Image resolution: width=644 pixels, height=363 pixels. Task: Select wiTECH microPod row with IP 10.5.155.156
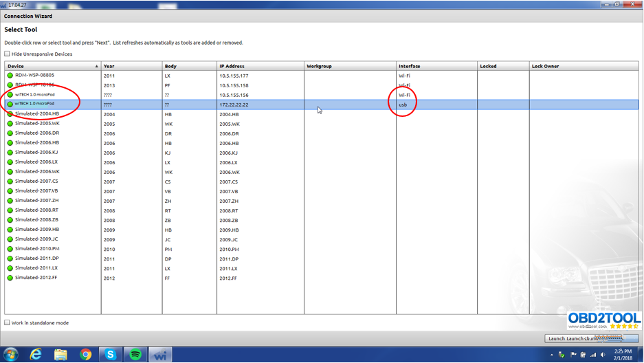pos(322,95)
